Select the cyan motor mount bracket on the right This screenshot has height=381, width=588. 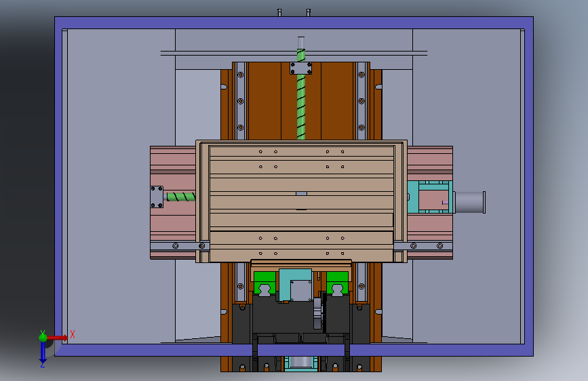pos(430,197)
